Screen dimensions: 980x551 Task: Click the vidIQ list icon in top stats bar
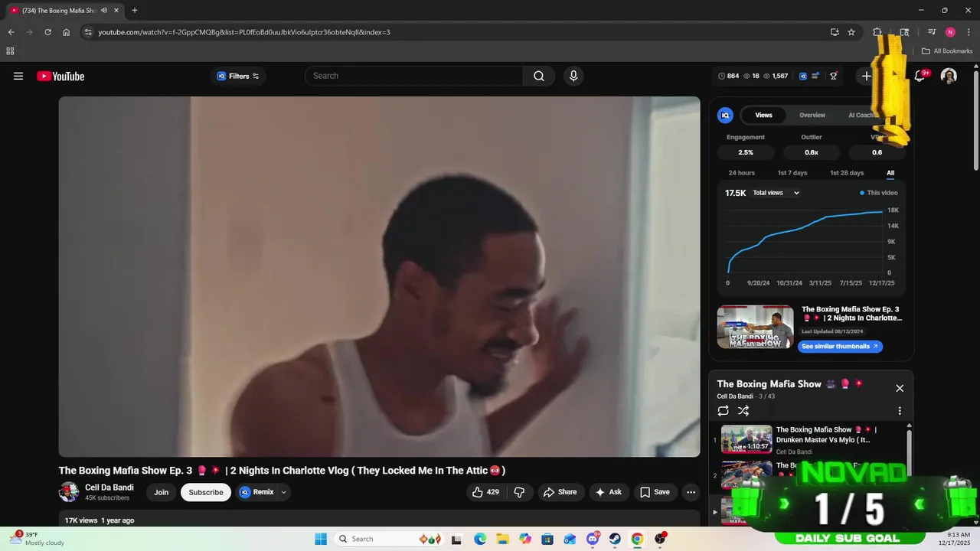(x=816, y=76)
